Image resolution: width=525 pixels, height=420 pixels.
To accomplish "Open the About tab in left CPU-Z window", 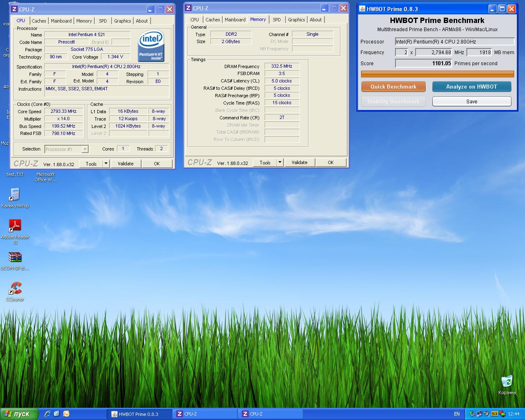I will 142,21.
